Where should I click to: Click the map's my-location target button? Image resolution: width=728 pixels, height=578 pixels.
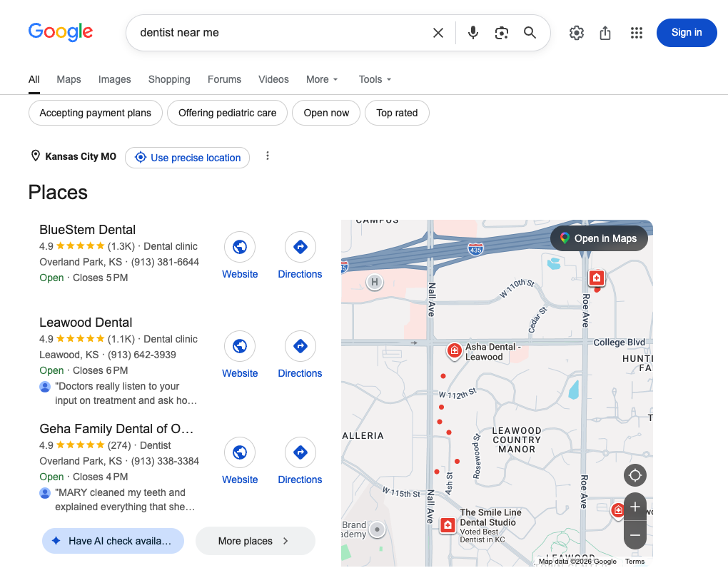tap(635, 475)
